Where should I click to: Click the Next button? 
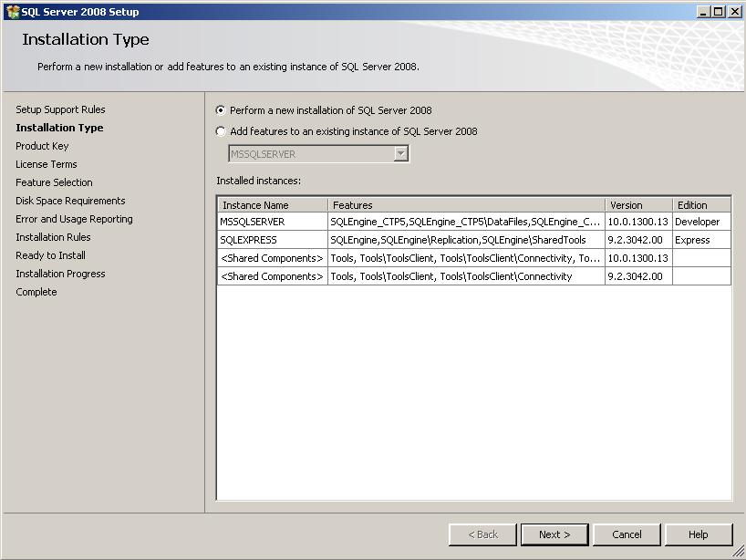coord(554,534)
